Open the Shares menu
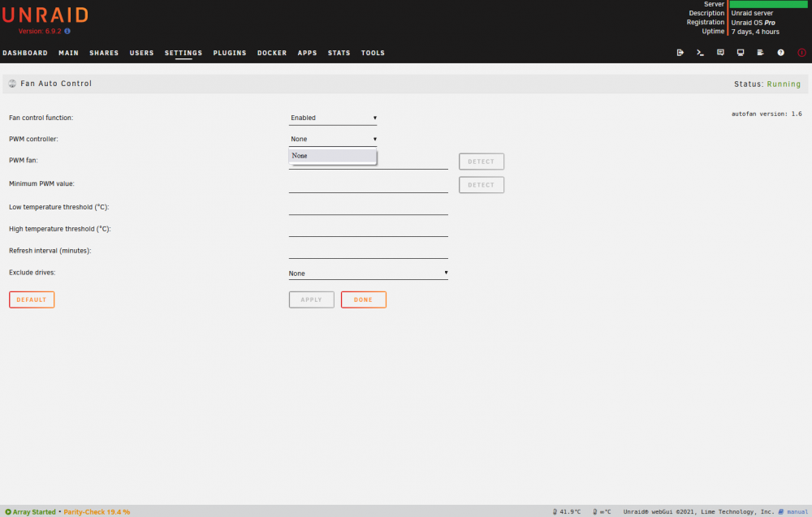This screenshot has width=812, height=517. click(104, 53)
